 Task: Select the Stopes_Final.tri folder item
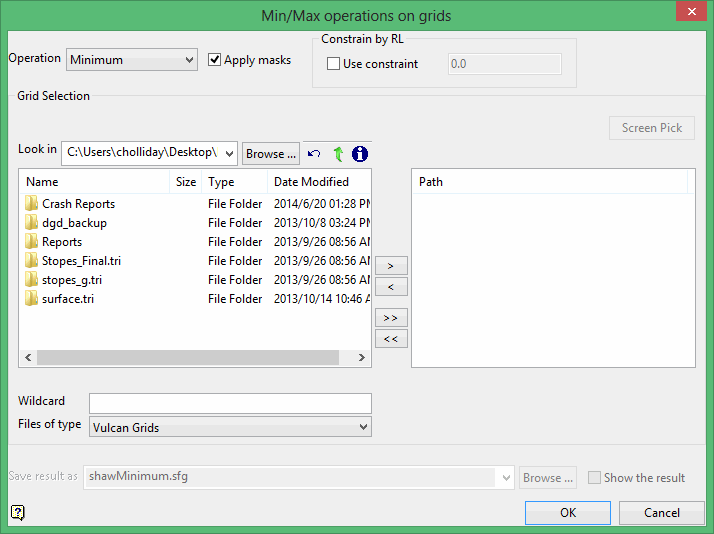point(81,261)
